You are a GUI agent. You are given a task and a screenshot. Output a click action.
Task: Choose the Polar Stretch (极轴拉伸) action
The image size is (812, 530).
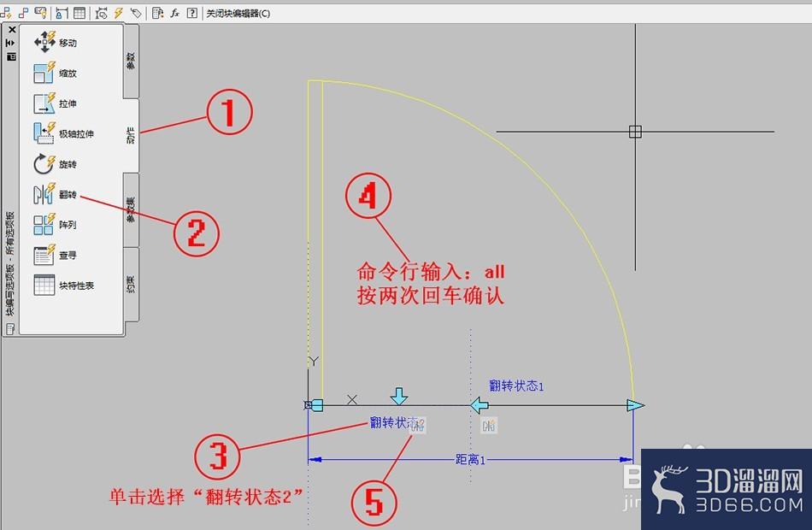(x=63, y=133)
